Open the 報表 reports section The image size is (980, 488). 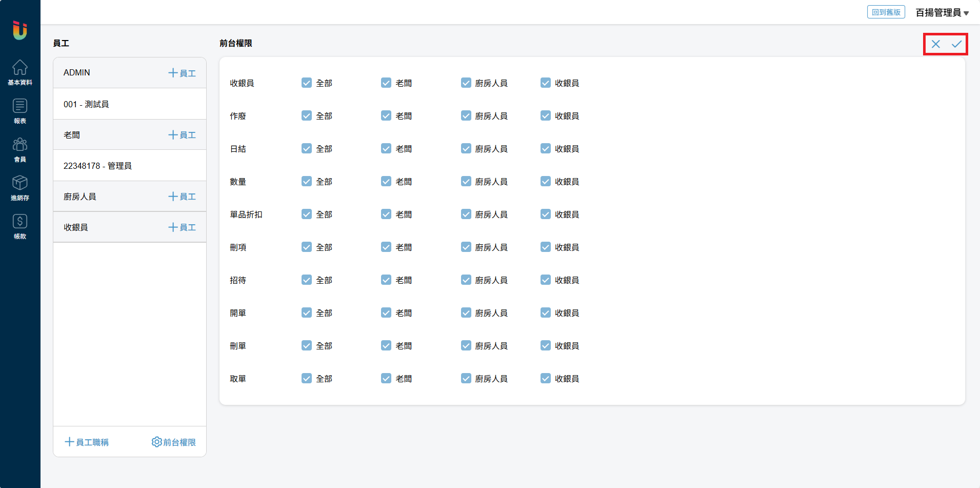point(20,111)
